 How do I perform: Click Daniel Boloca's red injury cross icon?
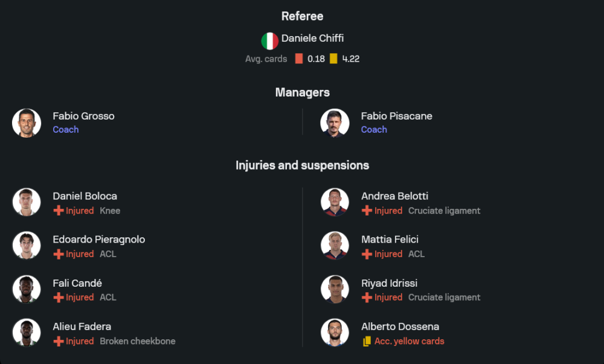59,211
